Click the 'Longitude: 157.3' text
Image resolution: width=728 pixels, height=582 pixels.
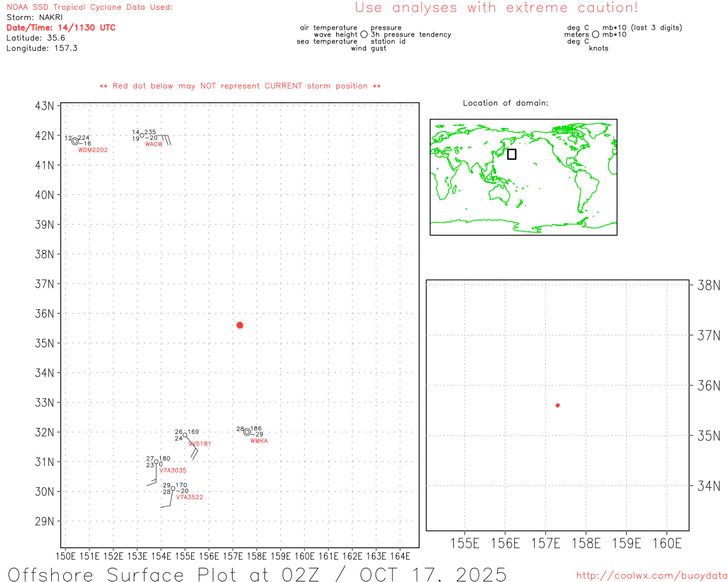(x=42, y=48)
